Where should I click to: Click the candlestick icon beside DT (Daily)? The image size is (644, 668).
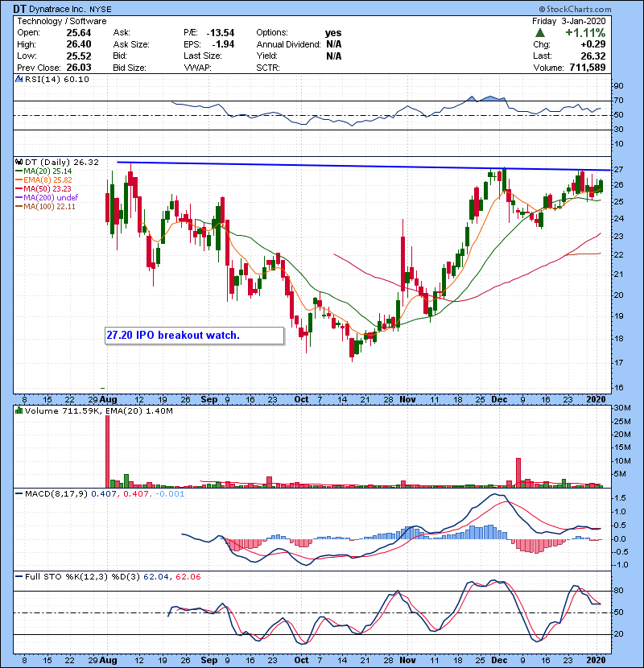(x=19, y=162)
